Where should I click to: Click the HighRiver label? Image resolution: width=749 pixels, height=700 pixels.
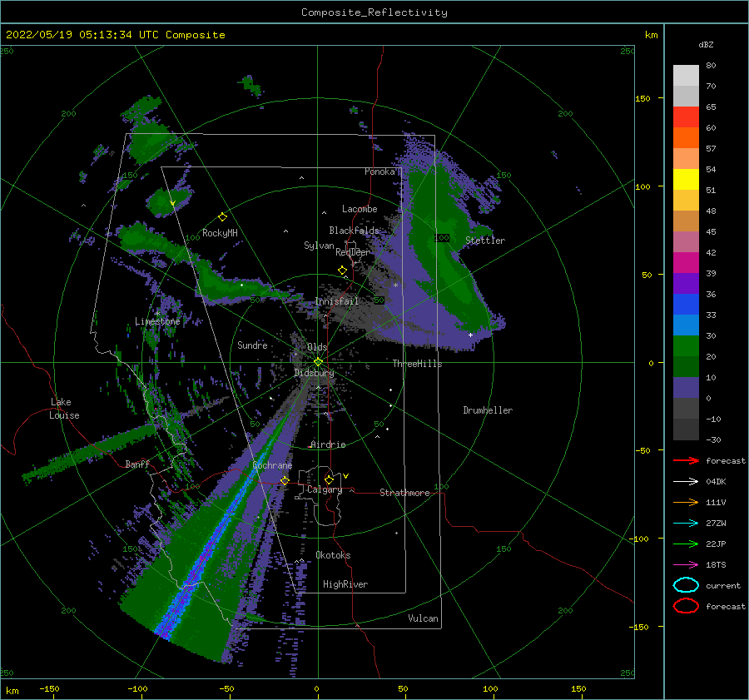[x=345, y=584]
